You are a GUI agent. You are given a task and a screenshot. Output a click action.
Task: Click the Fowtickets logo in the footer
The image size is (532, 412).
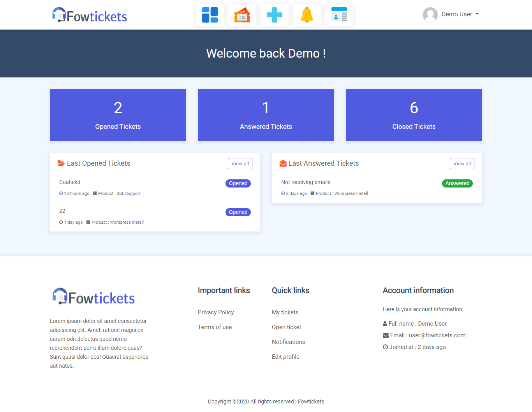[x=93, y=296]
